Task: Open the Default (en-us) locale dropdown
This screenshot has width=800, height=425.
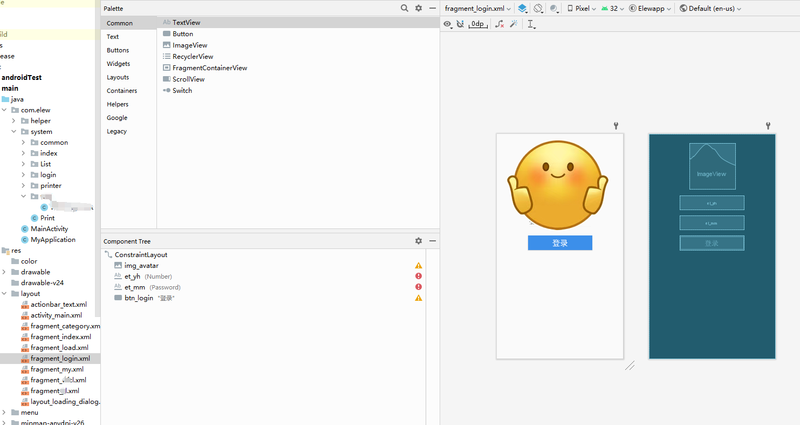Action: click(x=710, y=9)
